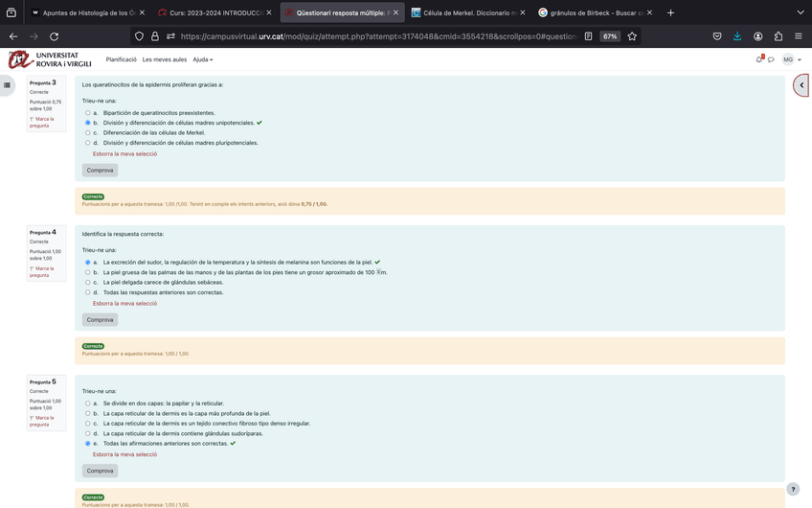Open the notifications bell icon
The height and width of the screenshot is (508, 812).
point(759,59)
